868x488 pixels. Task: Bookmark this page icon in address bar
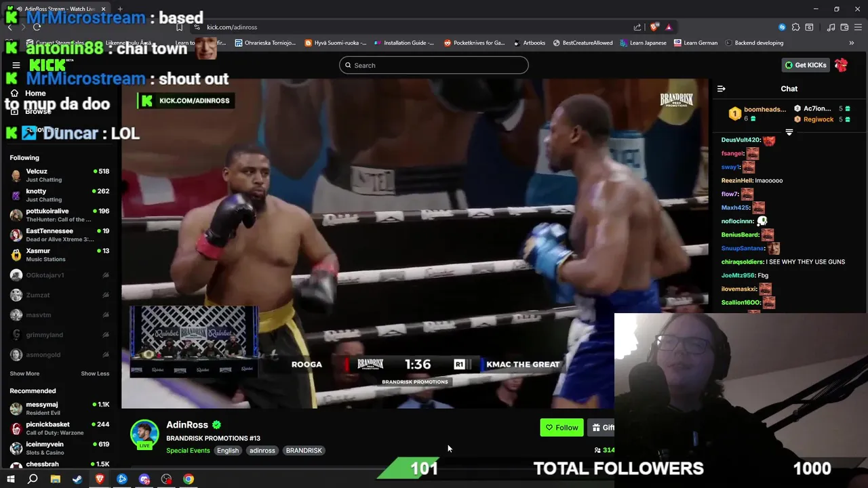coord(179,27)
